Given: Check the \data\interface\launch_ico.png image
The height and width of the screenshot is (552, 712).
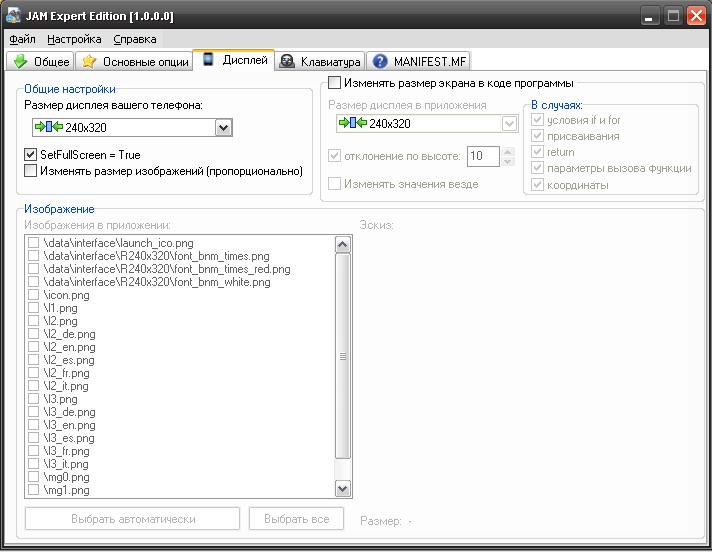Looking at the screenshot, I should pos(34,243).
